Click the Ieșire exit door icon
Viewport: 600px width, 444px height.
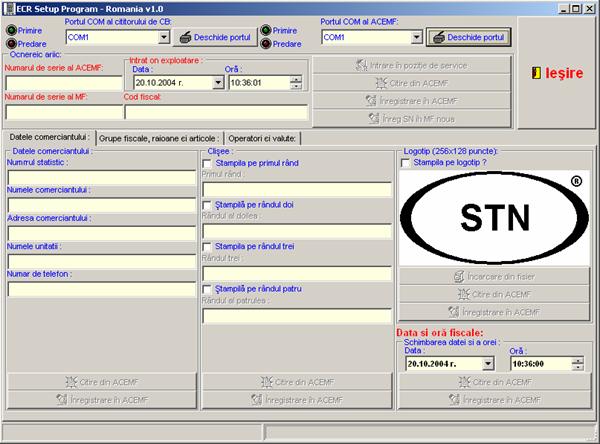tap(538, 73)
